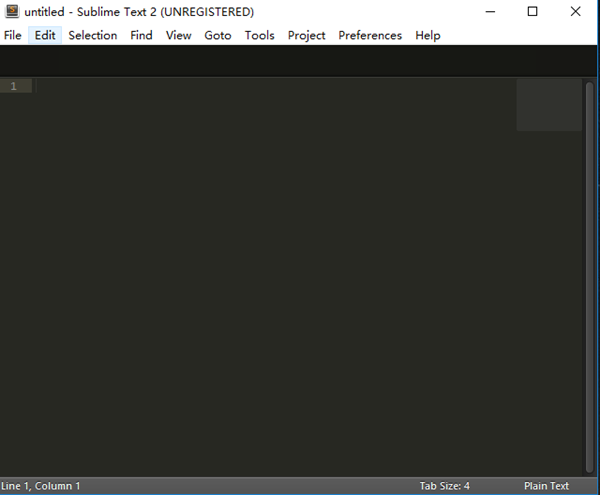The width and height of the screenshot is (600, 495).
Task: Open the Tools menu
Action: (259, 35)
